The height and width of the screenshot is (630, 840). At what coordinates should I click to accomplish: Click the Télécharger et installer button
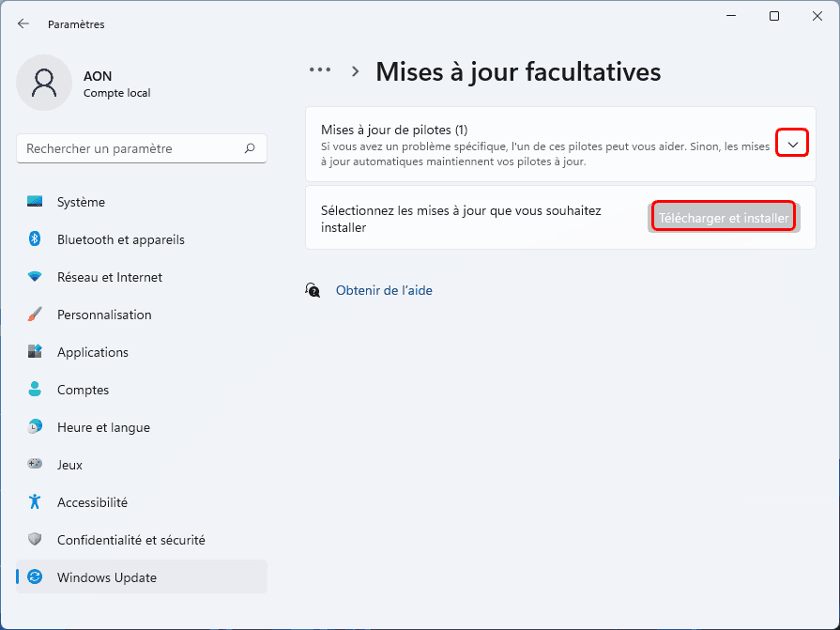click(724, 218)
